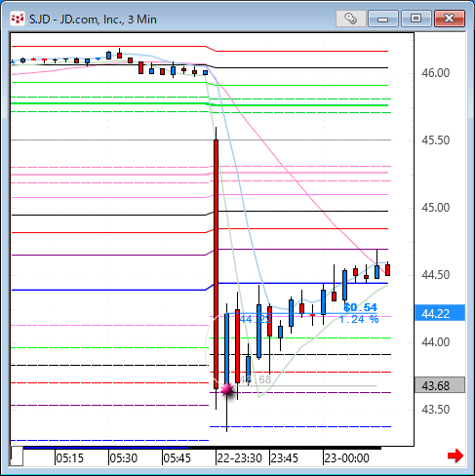Click the 45.50 price scale label
475x476 pixels.
(436, 140)
